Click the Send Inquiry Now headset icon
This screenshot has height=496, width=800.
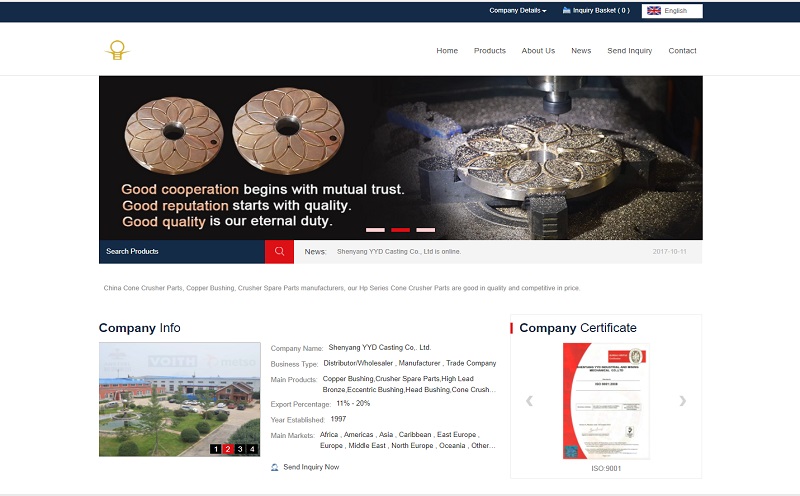tap(275, 467)
